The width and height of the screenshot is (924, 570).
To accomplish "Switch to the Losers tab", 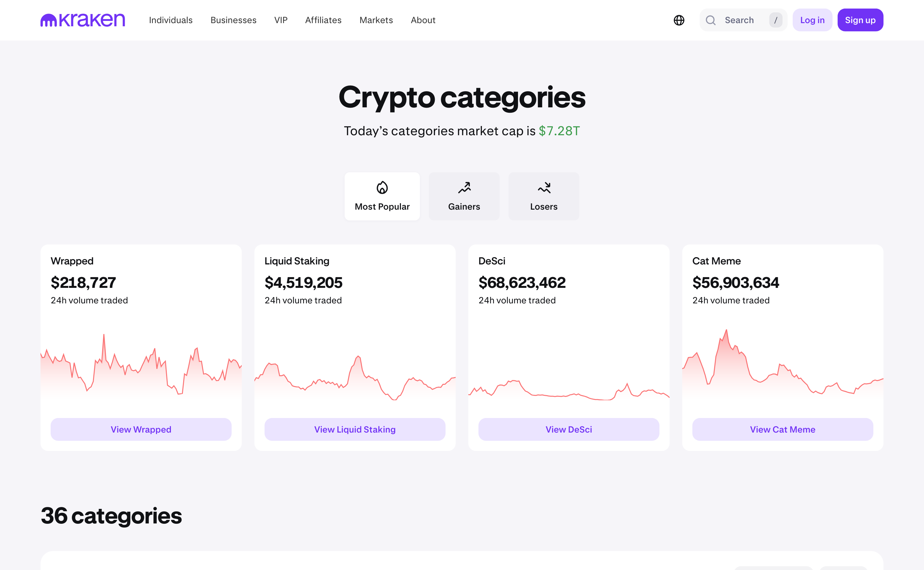I will [544, 196].
